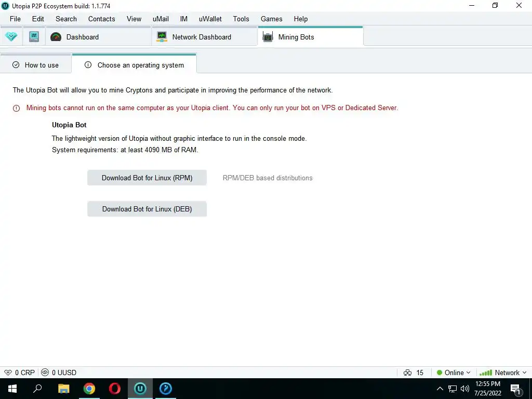The height and width of the screenshot is (399, 532).
Task: Open the notification center icon
Action: pos(516,389)
